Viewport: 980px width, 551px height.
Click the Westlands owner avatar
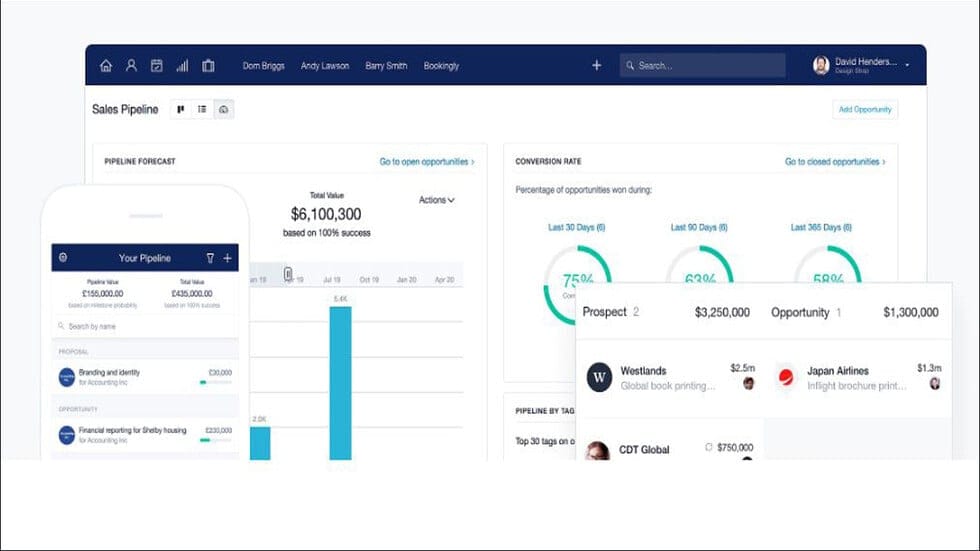749,384
